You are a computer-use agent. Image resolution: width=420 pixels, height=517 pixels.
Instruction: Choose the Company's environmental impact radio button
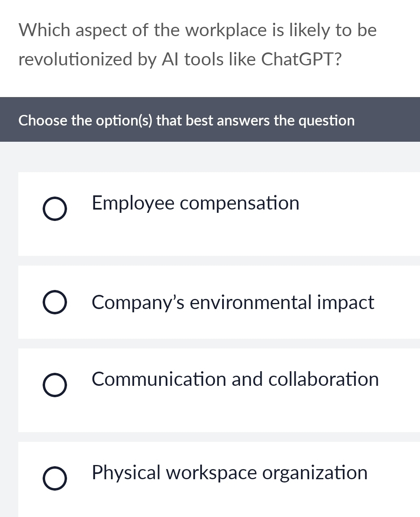tap(54, 303)
